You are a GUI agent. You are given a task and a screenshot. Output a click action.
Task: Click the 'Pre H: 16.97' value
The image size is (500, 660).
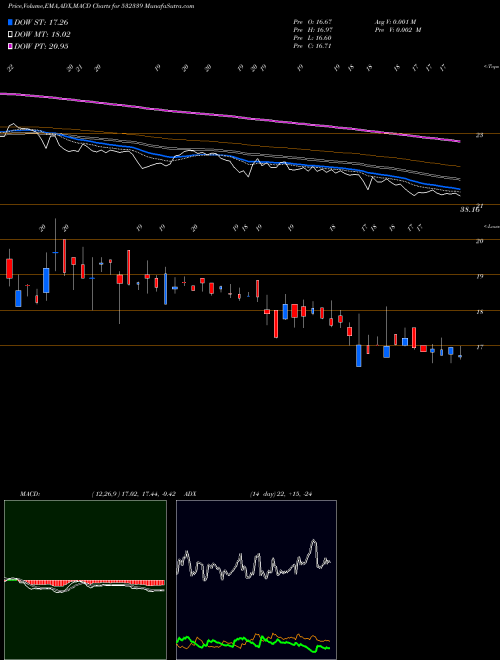(x=314, y=30)
